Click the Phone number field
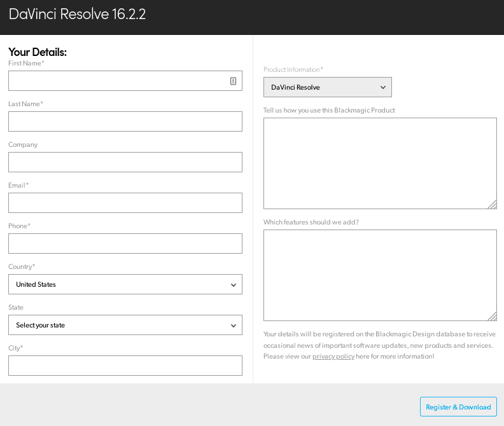The height and width of the screenshot is (426, 504). [125, 244]
